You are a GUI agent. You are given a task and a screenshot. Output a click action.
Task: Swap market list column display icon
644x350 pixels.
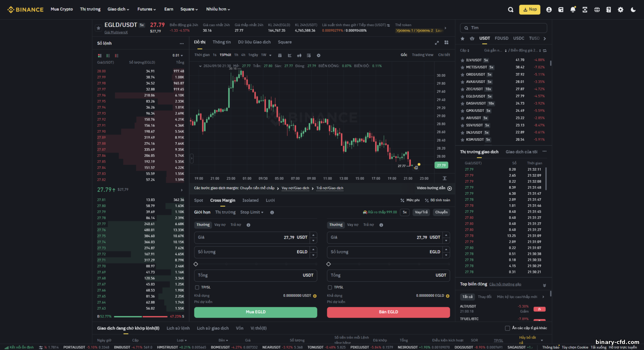click(x=545, y=51)
